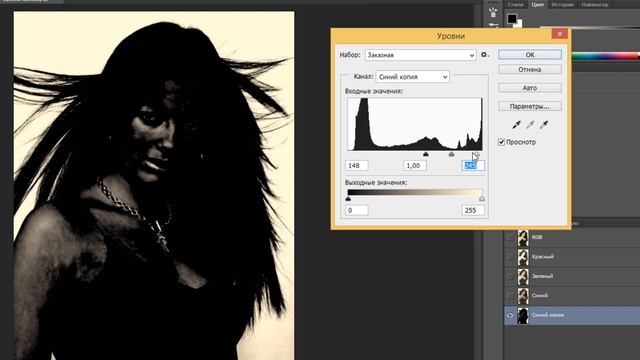Switch to the Навигатор panel tab

click(595, 4)
